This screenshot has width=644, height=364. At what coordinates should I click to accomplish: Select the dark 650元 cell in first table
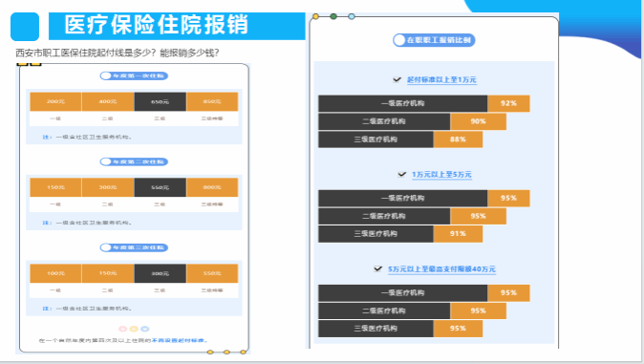coord(161,101)
